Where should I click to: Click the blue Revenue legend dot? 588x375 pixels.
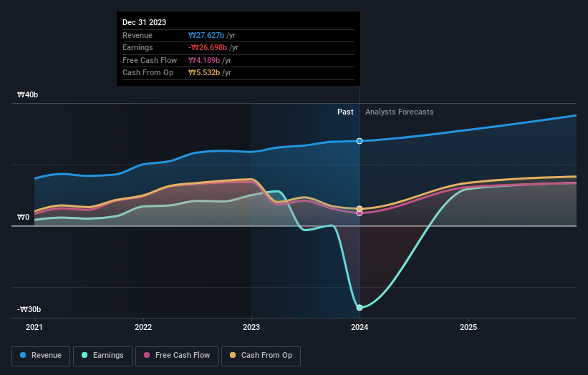click(23, 355)
